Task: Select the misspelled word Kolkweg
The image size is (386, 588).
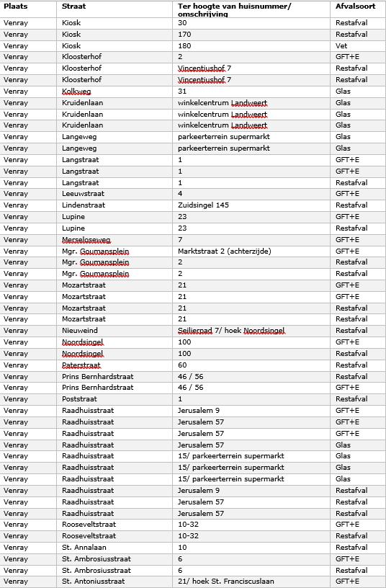Action: (x=76, y=92)
